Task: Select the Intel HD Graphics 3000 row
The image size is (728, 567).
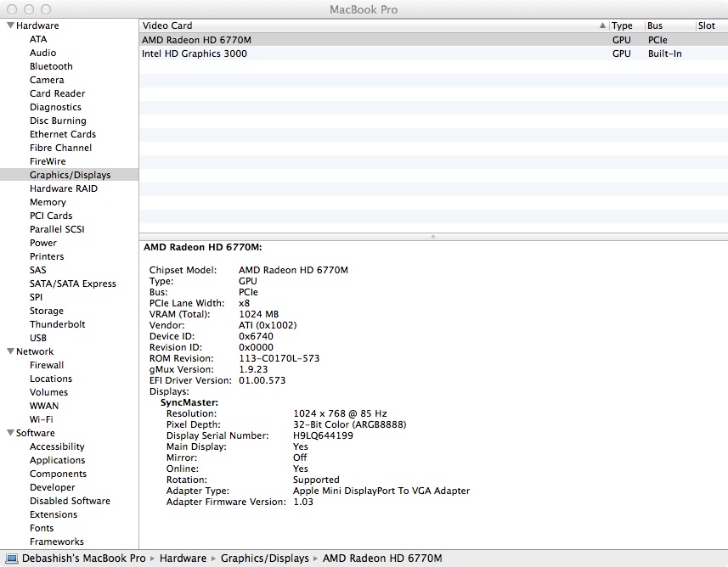Action: 433,53
